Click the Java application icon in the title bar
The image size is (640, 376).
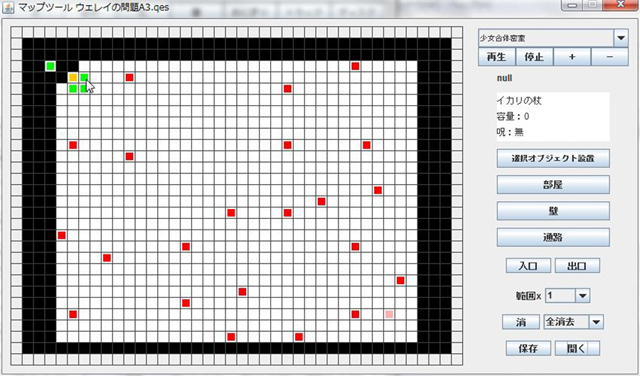(8, 7)
